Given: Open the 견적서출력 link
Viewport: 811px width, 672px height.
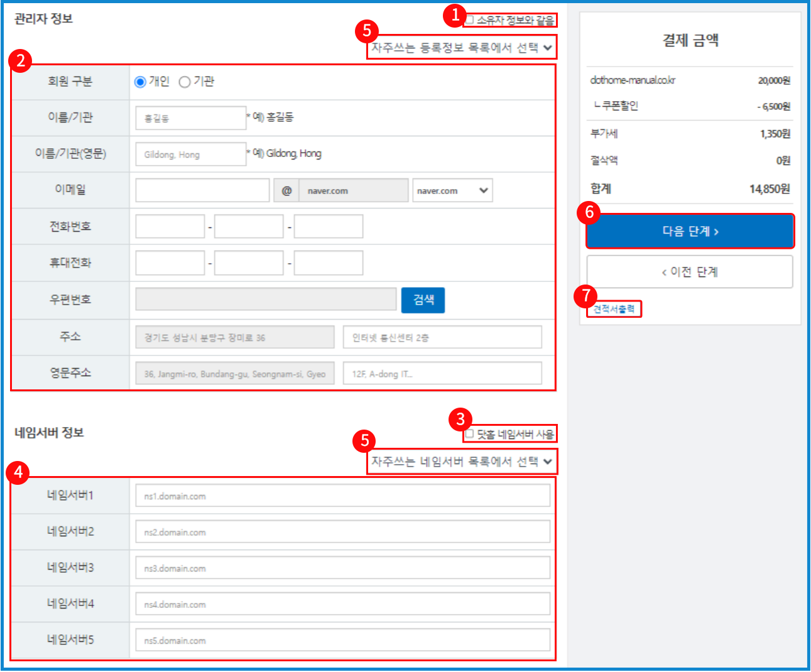Looking at the screenshot, I should (614, 309).
